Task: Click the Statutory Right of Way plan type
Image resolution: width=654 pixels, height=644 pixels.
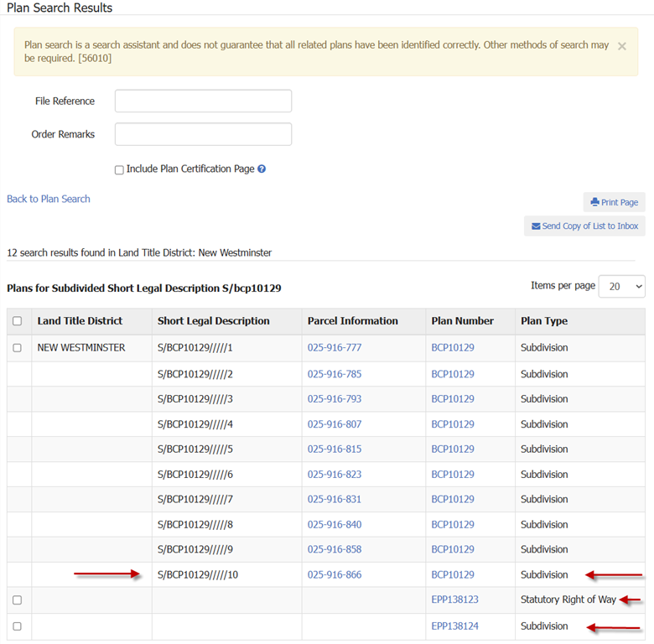Action: pyautogui.click(x=568, y=600)
